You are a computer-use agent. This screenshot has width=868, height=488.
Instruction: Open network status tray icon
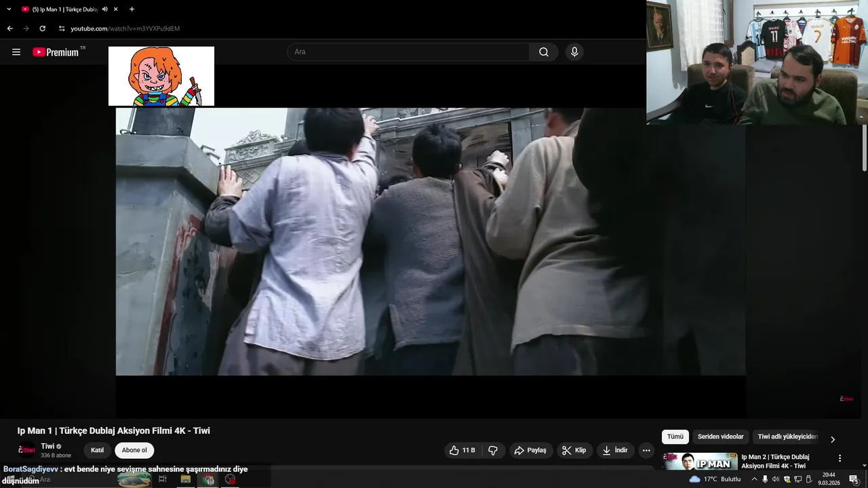click(797, 479)
